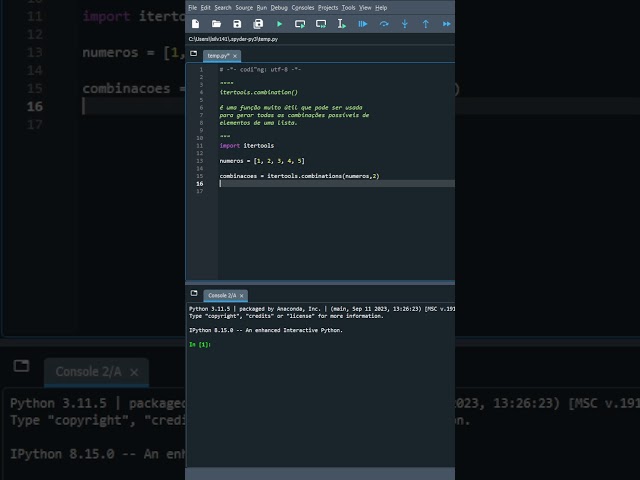Close the temp.py editor tab
The width and height of the screenshot is (640, 480).
(x=235, y=56)
